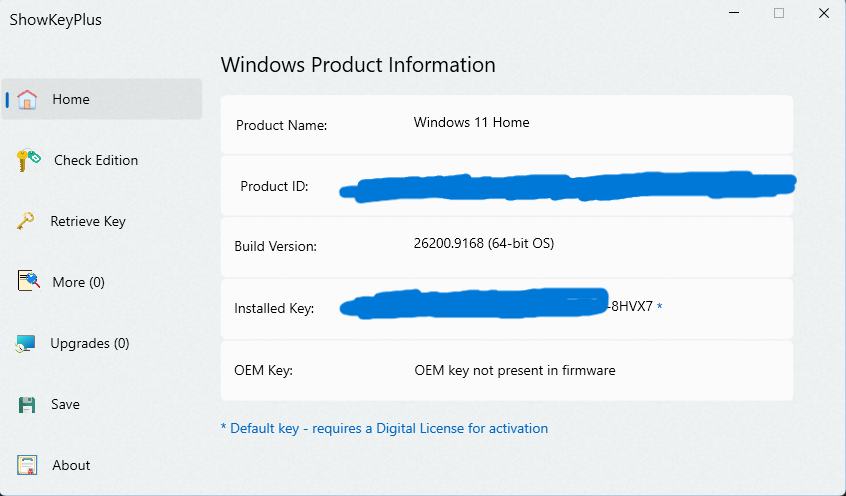Click the Product Name label
Image resolution: width=846 pixels, height=496 pixels.
282,126
